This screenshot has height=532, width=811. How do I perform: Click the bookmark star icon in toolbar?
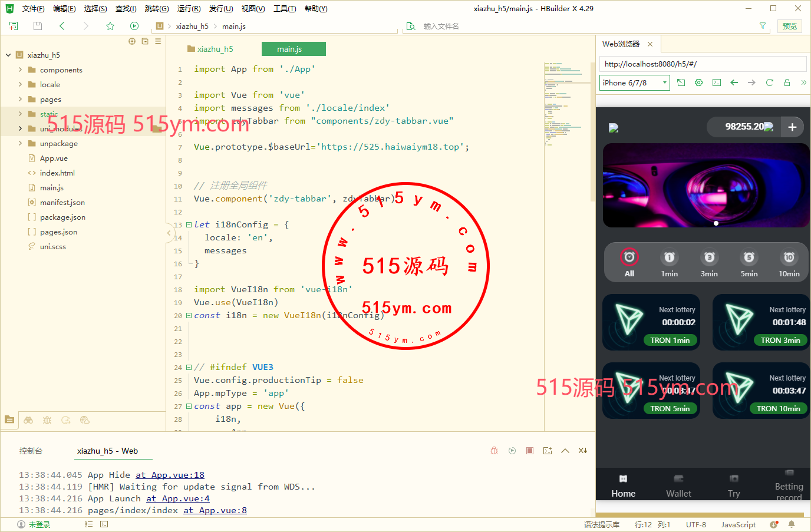point(110,26)
